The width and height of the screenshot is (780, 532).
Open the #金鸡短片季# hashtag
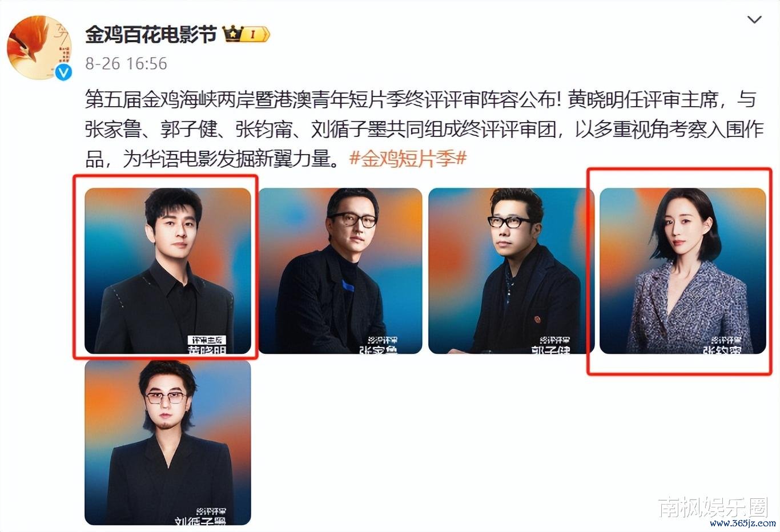click(x=408, y=158)
